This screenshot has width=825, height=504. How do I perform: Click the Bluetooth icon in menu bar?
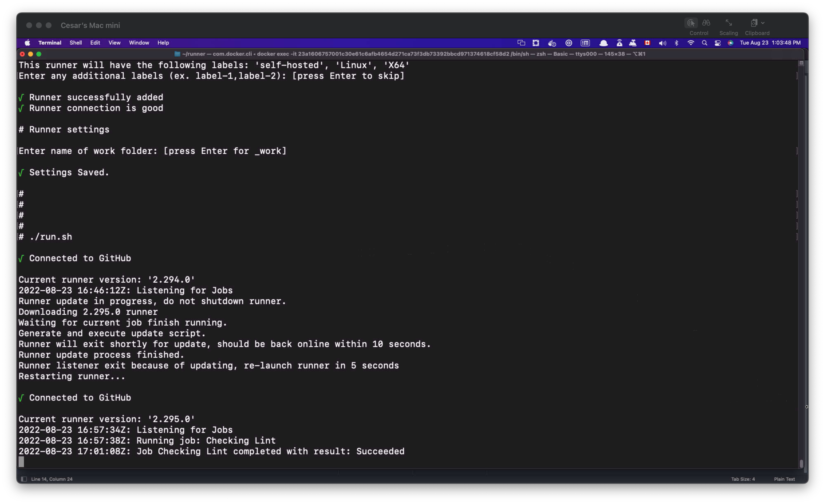pyautogui.click(x=677, y=43)
